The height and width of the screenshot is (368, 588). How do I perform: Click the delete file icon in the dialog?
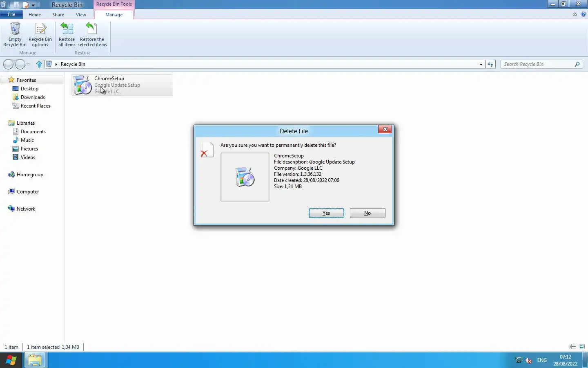coord(207,150)
